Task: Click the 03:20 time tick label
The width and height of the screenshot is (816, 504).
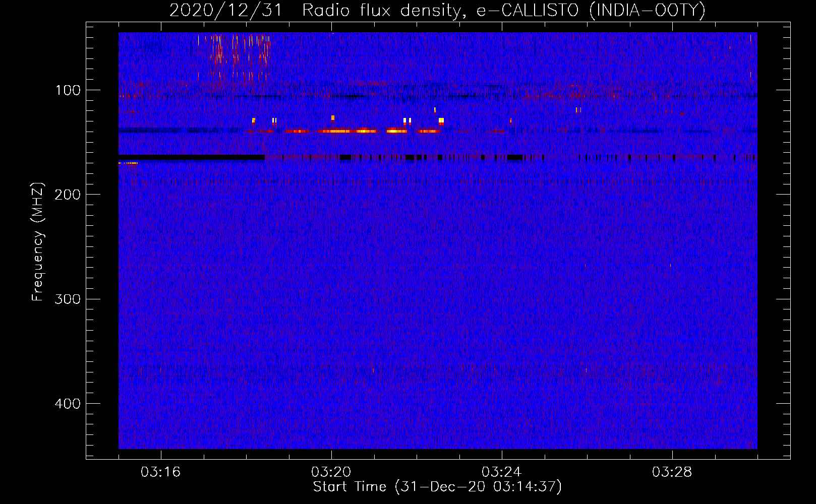Action: point(331,472)
